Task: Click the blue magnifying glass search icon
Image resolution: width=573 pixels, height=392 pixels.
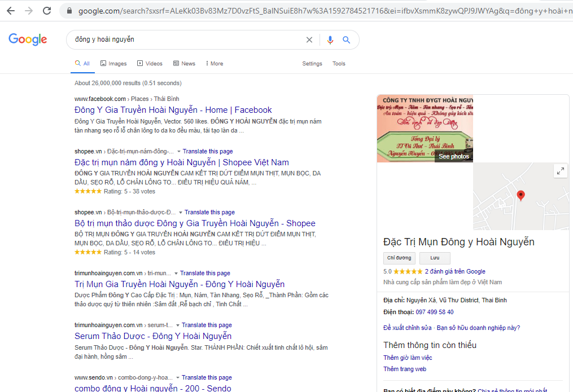Action: pyautogui.click(x=347, y=40)
